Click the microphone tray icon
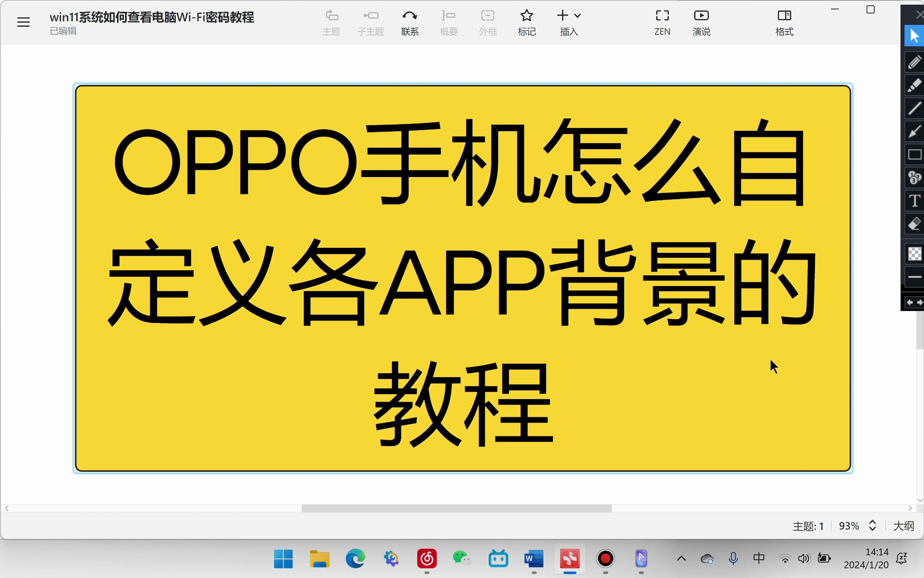This screenshot has width=924, height=578. pyautogui.click(x=733, y=559)
